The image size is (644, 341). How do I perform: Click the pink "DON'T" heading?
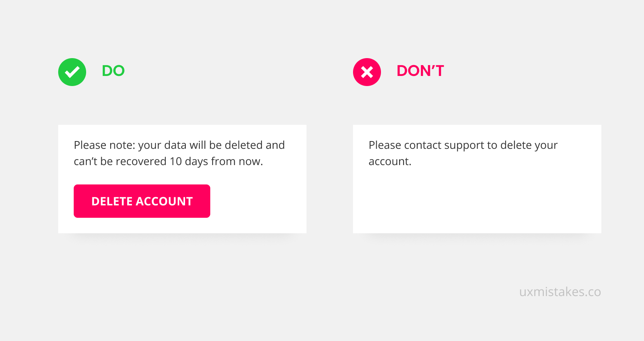(420, 71)
